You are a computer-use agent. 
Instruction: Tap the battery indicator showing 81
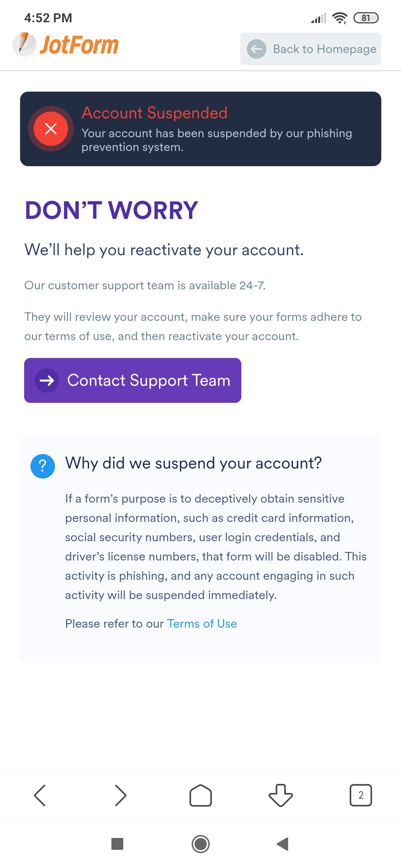pyautogui.click(x=366, y=17)
